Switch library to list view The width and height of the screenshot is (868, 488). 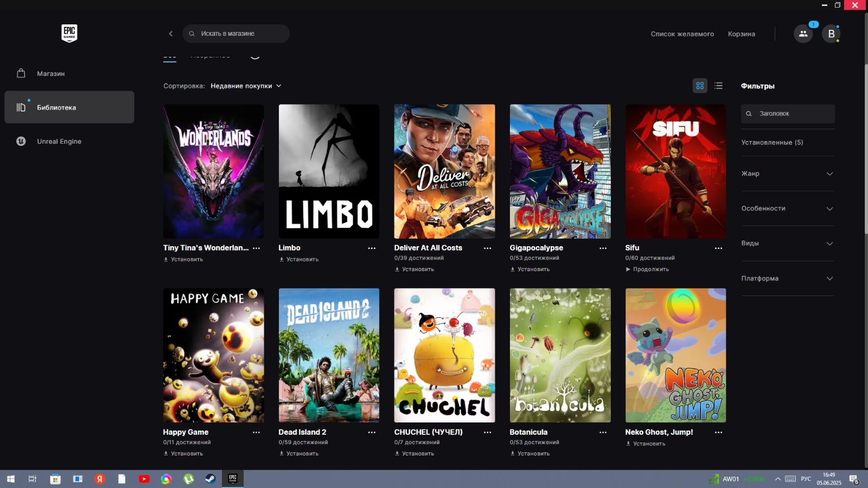pos(718,86)
